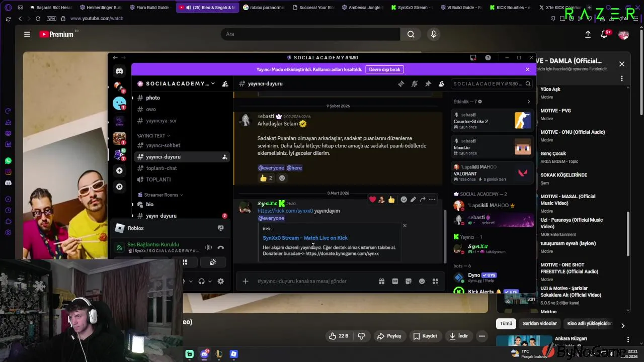This screenshot has width=644, height=362.
Task: Open kick.com/synxx0 link in message
Action: pos(285,211)
